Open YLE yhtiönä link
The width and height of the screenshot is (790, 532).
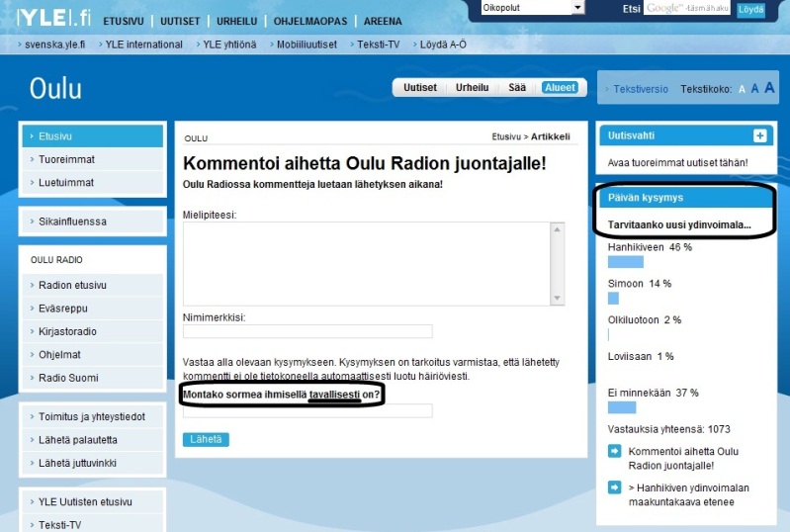[229, 44]
